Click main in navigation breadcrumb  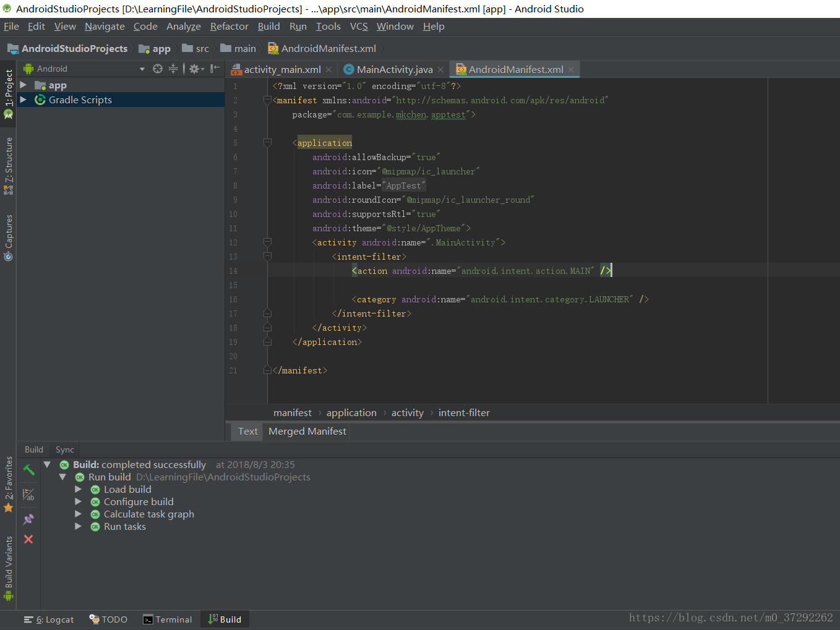[x=238, y=49]
